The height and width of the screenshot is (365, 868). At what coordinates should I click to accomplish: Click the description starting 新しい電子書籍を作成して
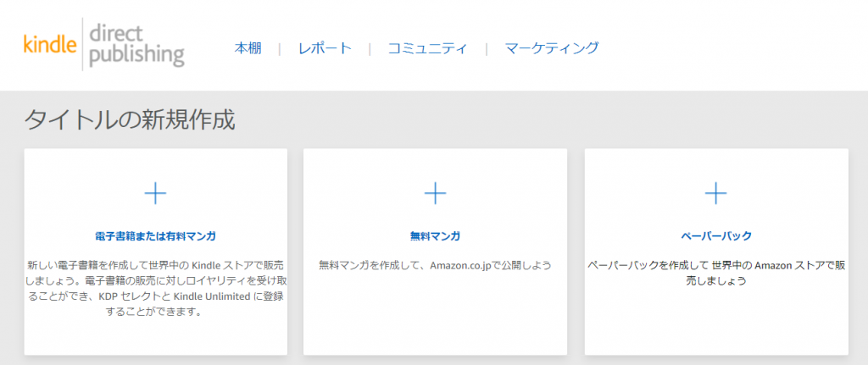(156, 288)
